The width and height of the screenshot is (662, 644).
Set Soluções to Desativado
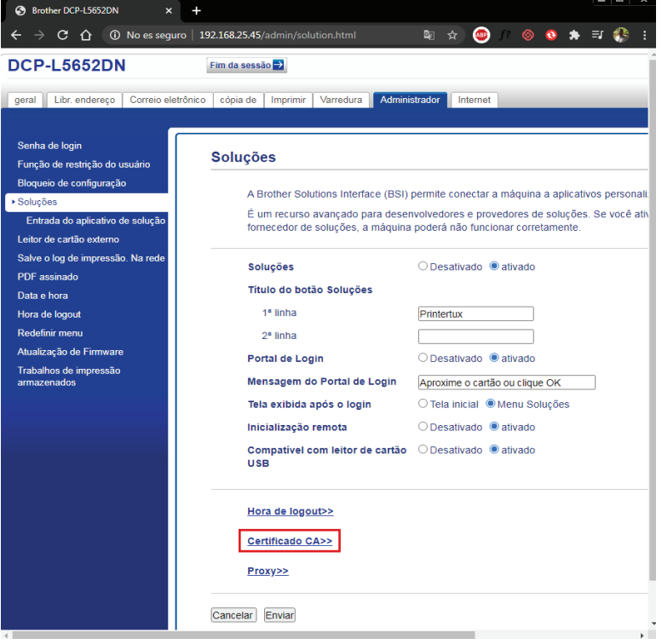[423, 267]
